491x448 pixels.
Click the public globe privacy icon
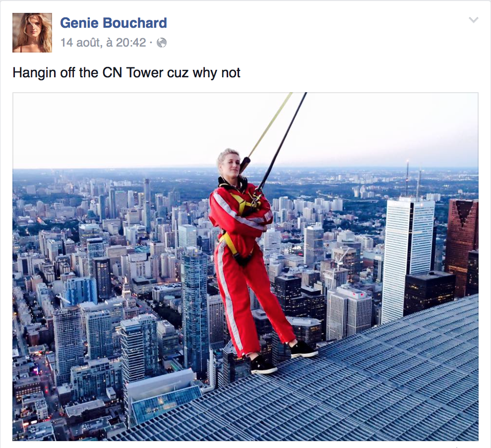[x=162, y=43]
